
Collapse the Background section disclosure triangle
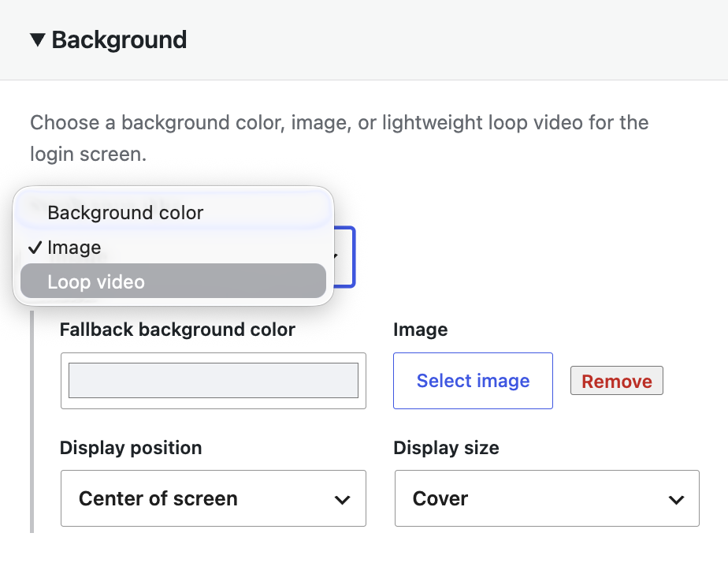click(x=38, y=40)
